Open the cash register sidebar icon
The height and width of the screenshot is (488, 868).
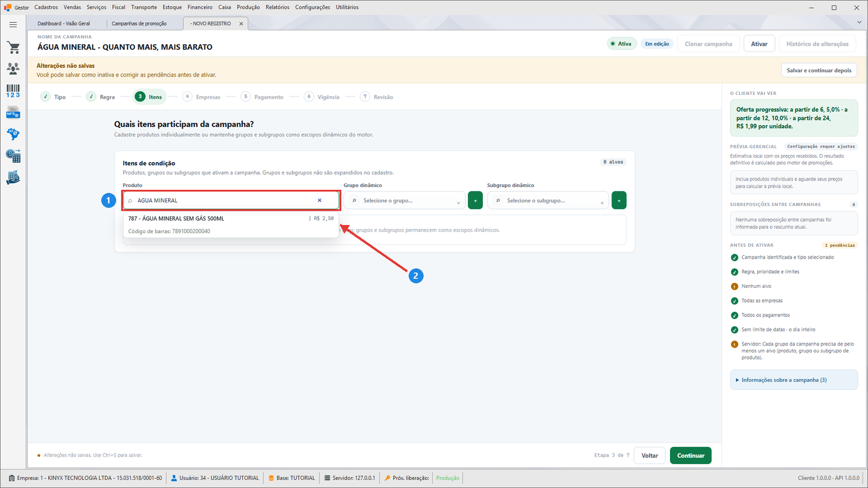coord(13,178)
